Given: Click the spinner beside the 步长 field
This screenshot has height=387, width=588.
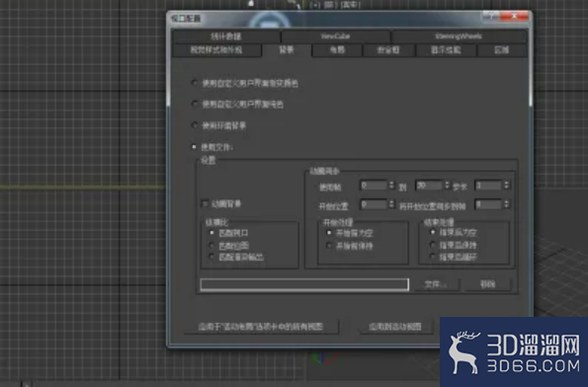Looking at the screenshot, I should click(x=507, y=186).
